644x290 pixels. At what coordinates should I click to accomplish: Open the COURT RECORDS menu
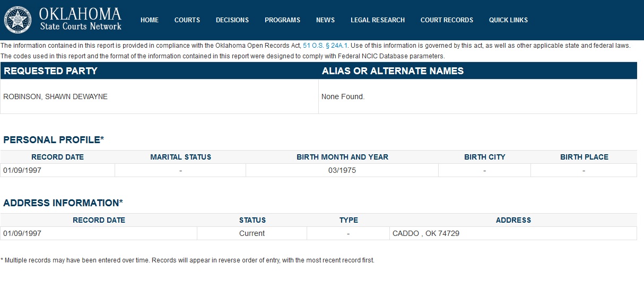[x=447, y=20]
